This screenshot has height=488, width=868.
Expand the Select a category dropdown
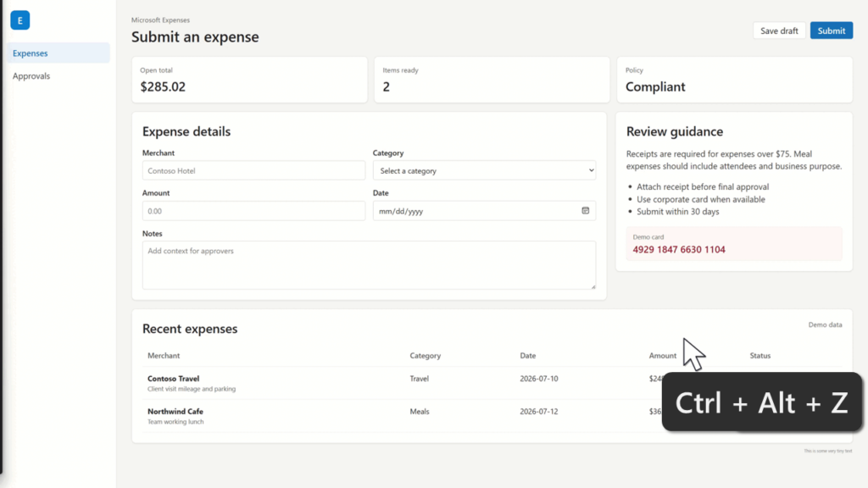484,170
